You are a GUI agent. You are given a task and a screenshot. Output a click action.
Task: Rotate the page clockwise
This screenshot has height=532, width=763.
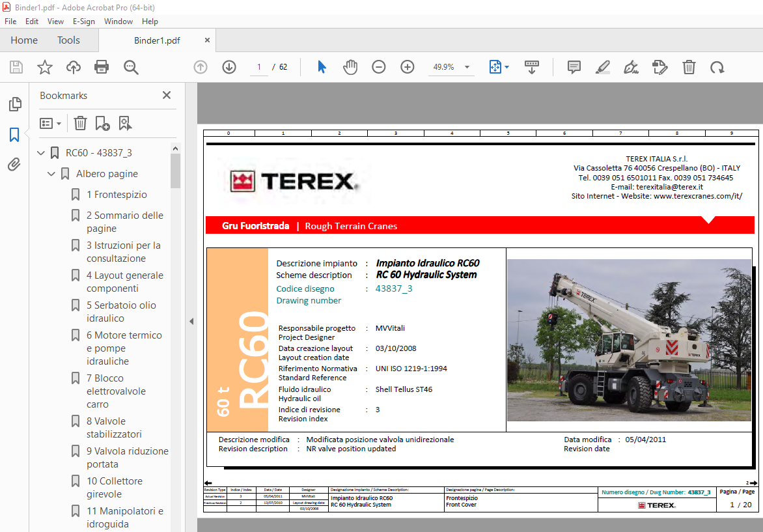717,67
